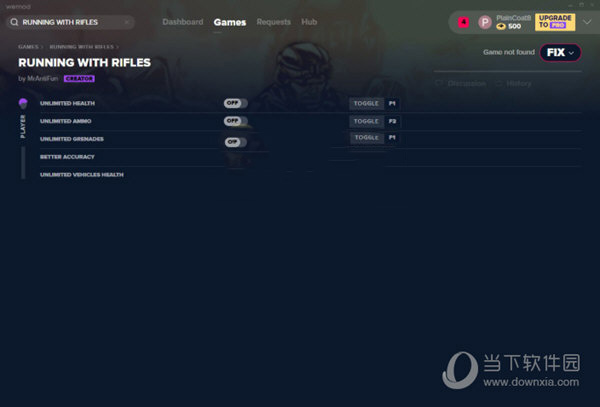Open the Discussion tab
The image size is (600, 407).
pos(466,83)
